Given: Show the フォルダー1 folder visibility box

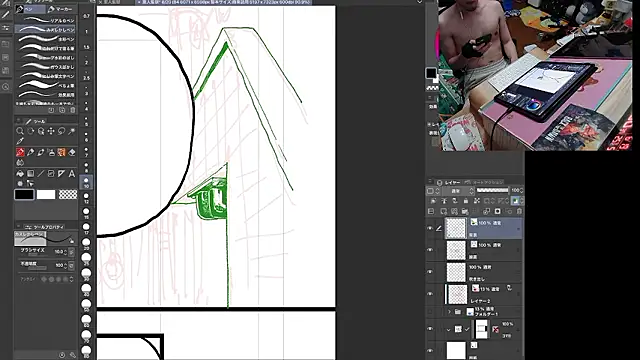Looking at the screenshot, I should [430, 312].
